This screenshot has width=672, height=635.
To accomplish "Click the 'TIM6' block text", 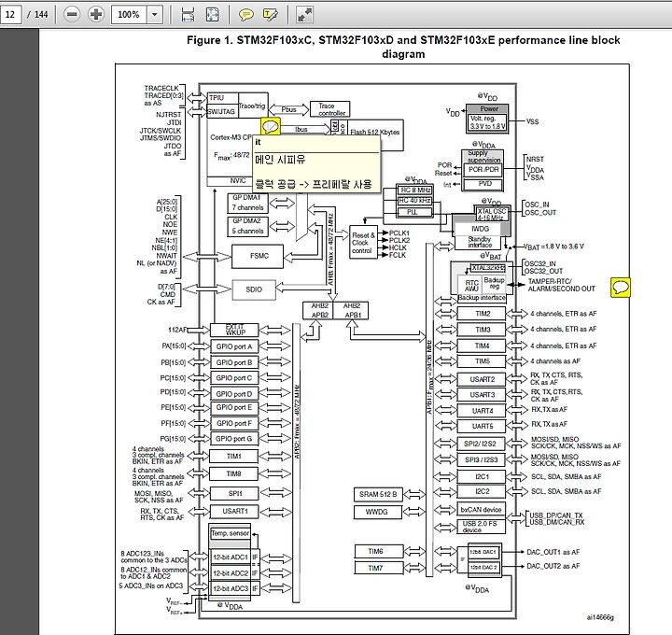I will [375, 551].
